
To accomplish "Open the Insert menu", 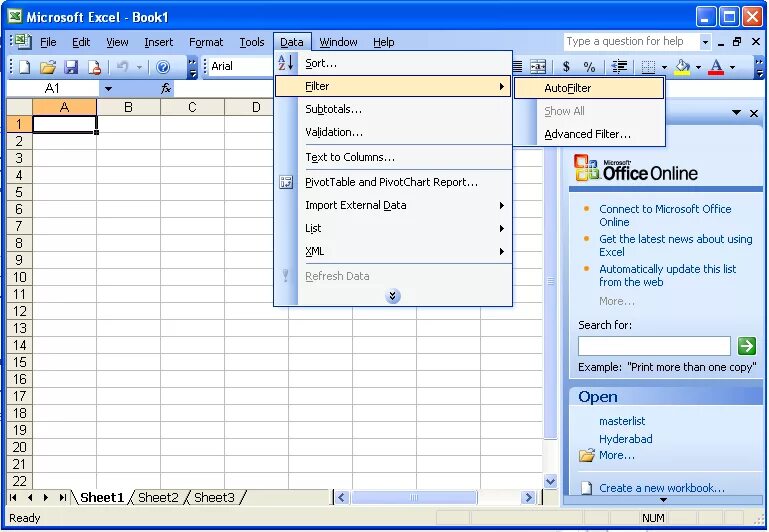I will [x=158, y=42].
